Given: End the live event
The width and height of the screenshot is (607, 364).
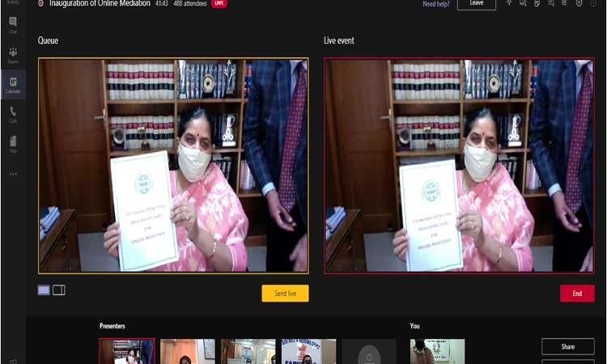Looking at the screenshot, I should point(577,294).
